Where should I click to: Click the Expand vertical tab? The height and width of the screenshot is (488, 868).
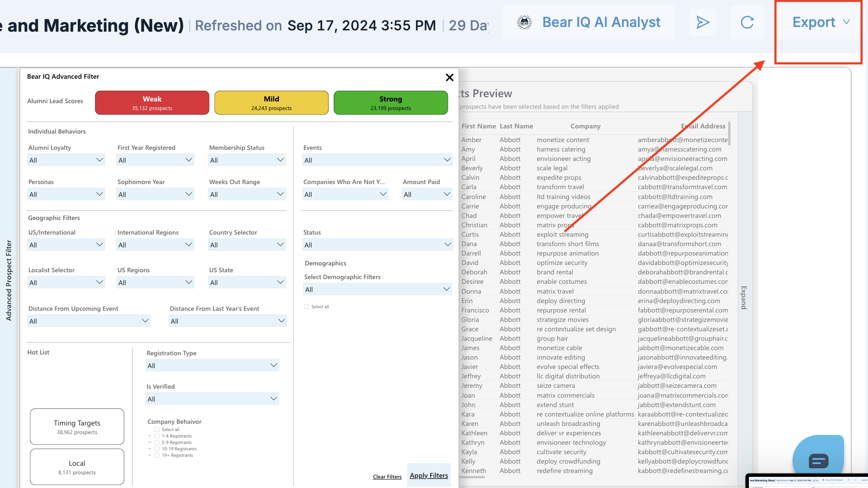point(744,297)
